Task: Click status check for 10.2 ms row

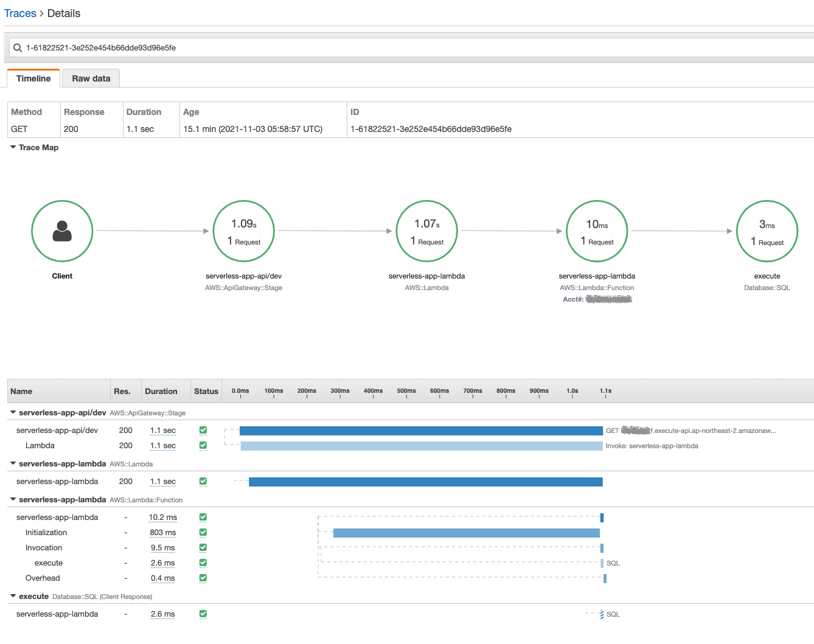Action: point(203,517)
